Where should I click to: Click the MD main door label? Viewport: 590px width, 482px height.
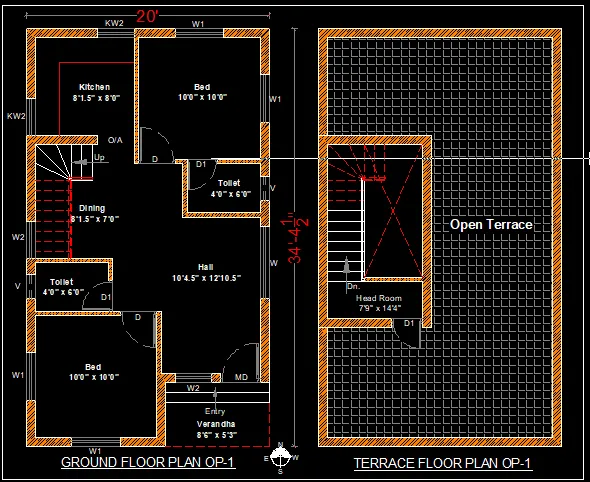point(241,377)
